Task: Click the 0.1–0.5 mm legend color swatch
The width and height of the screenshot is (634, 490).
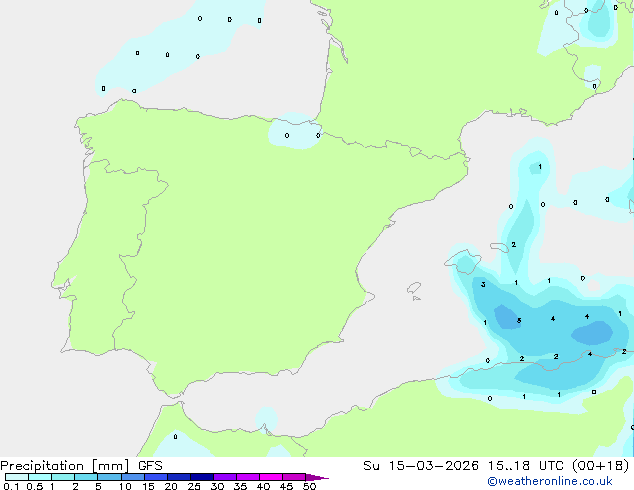Action: point(17,477)
